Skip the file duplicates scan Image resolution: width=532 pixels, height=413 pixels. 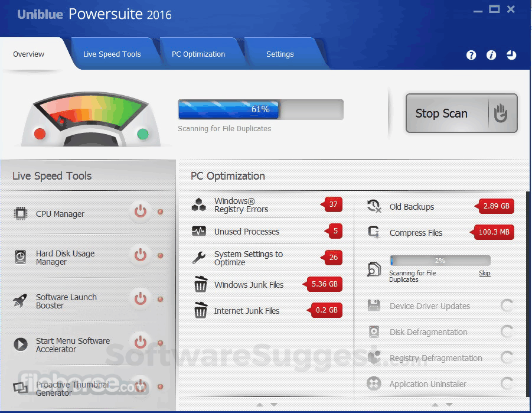pyautogui.click(x=484, y=274)
